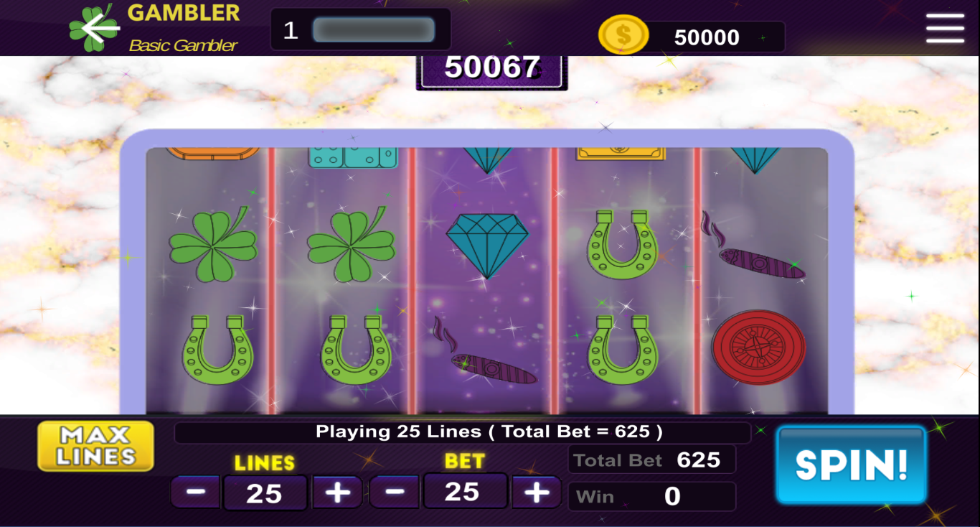The width and height of the screenshot is (980, 527).
Task: Click the coin balance showing 50000
Action: [x=707, y=37]
